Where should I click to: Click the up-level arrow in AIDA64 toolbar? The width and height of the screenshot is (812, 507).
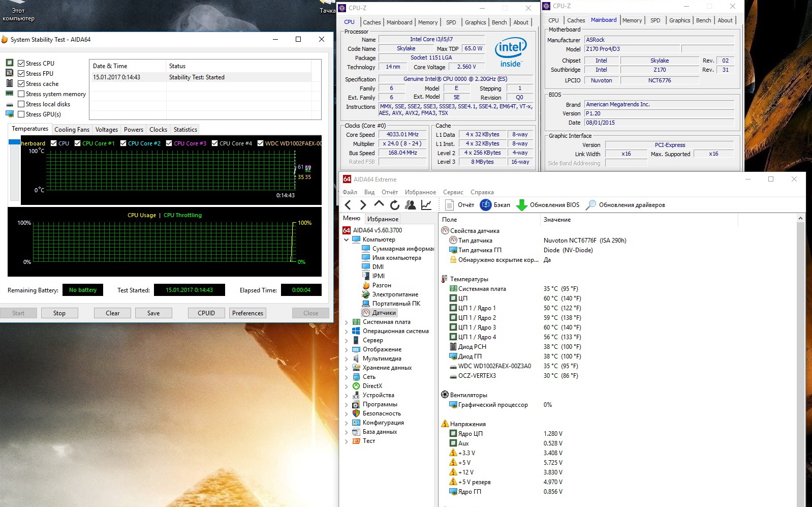379,204
